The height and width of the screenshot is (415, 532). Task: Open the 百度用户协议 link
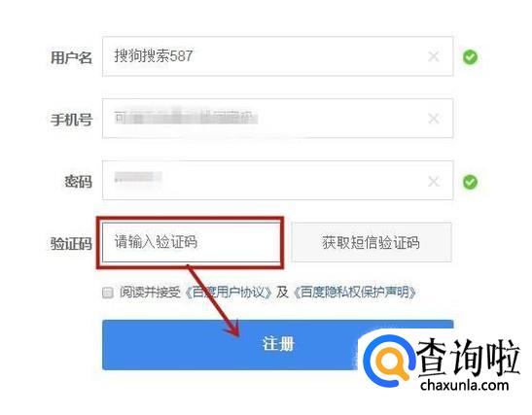[229, 293]
